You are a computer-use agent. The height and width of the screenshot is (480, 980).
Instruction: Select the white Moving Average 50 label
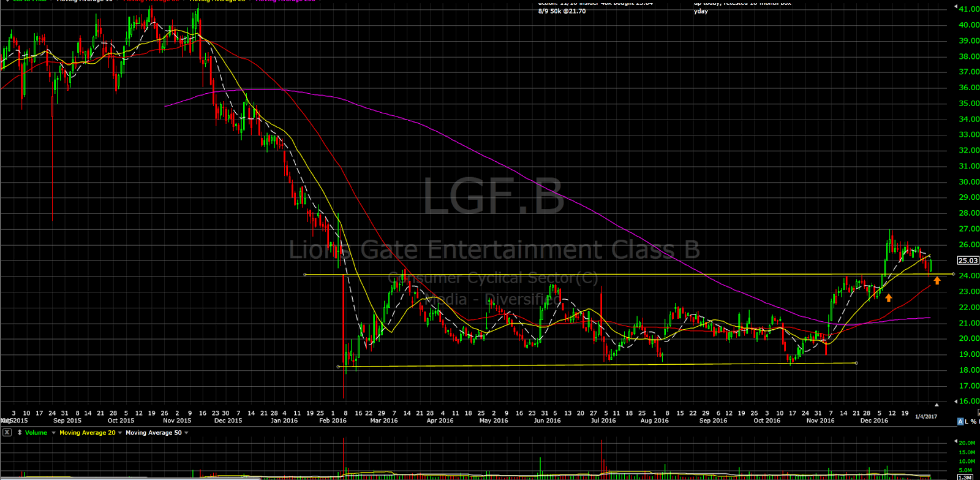[x=153, y=432]
